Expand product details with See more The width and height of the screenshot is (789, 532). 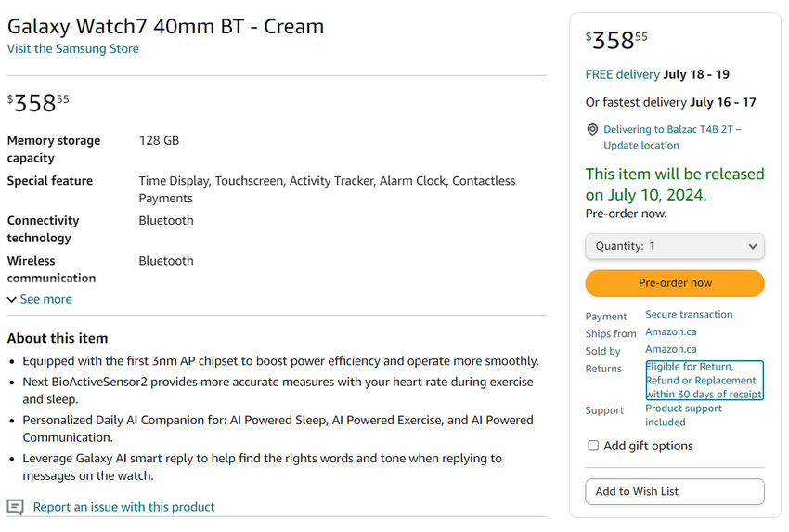(45, 299)
